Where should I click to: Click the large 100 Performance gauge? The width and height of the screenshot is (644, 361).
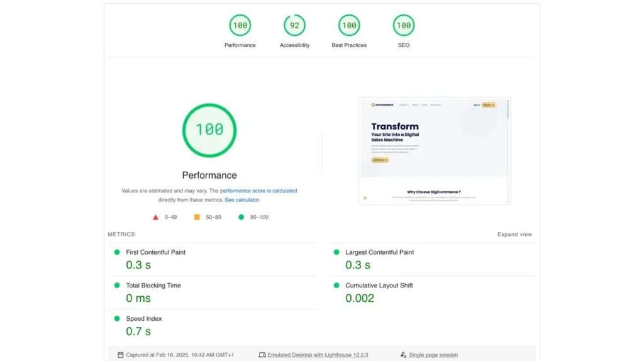(209, 130)
